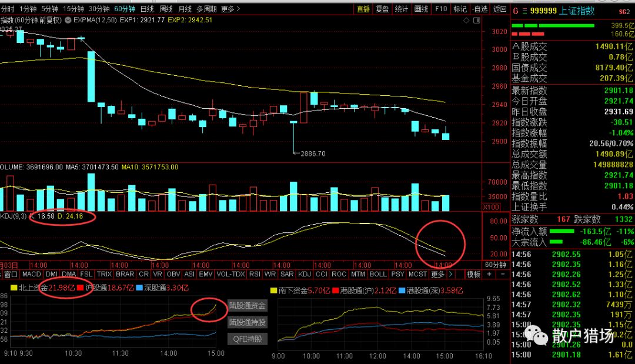
Task: Select the DMA indicator
Action: [69, 274]
